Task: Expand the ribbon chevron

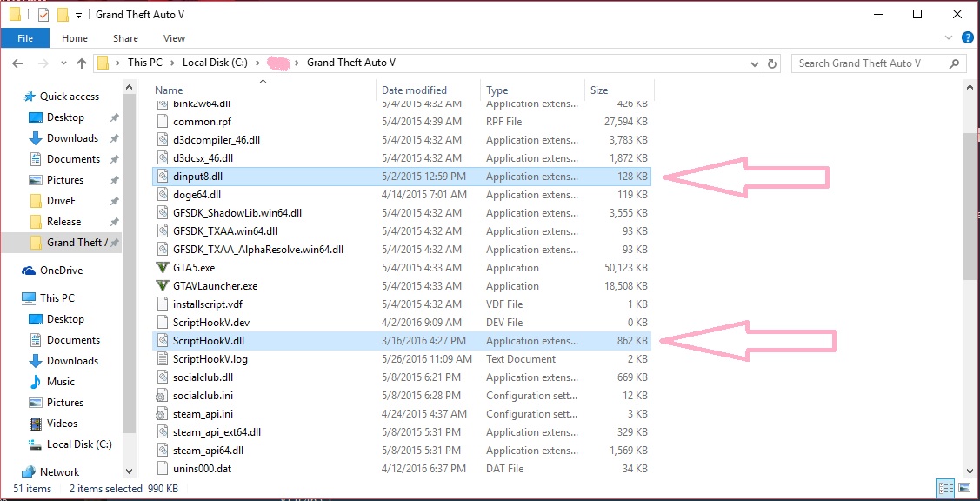Action: pyautogui.click(x=950, y=38)
